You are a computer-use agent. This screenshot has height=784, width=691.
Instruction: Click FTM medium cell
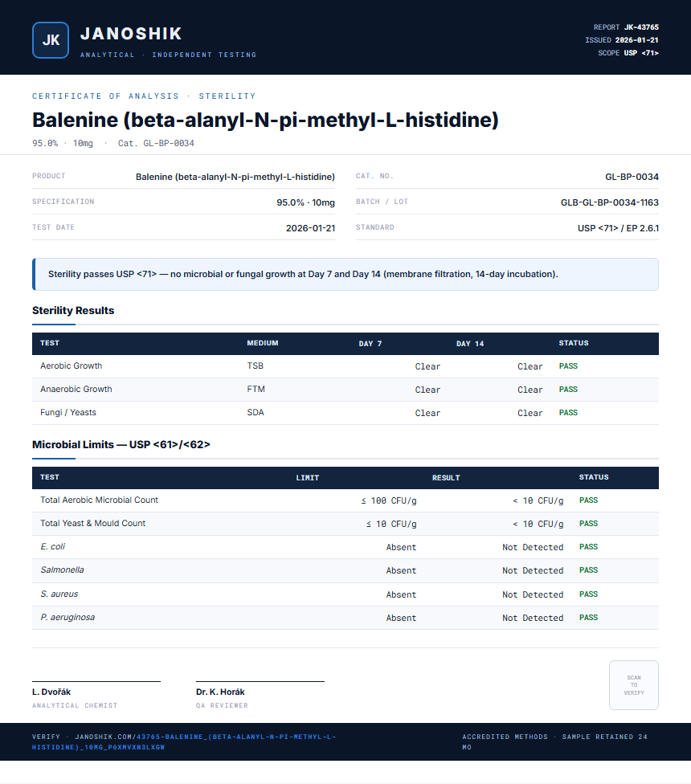tap(256, 389)
